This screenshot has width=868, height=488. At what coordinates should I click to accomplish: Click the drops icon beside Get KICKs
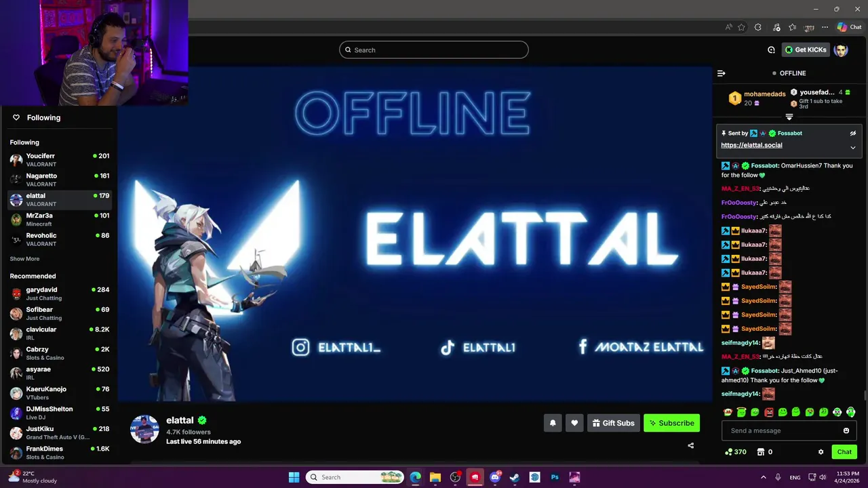(x=771, y=49)
